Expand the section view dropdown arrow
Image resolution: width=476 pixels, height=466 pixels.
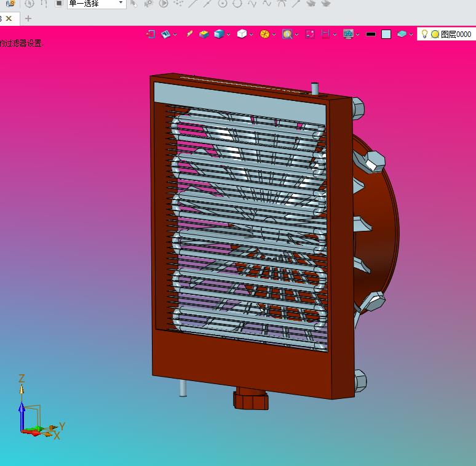335,34
